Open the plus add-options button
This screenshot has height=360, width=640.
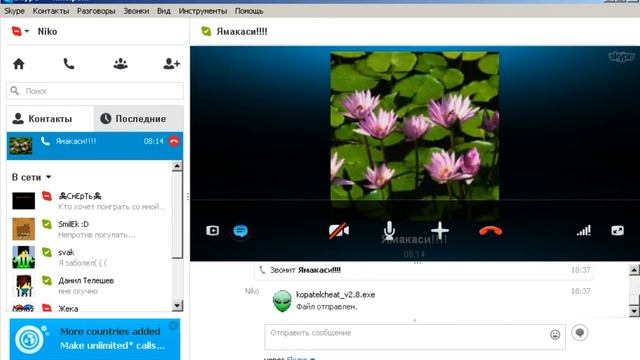pyautogui.click(x=440, y=230)
